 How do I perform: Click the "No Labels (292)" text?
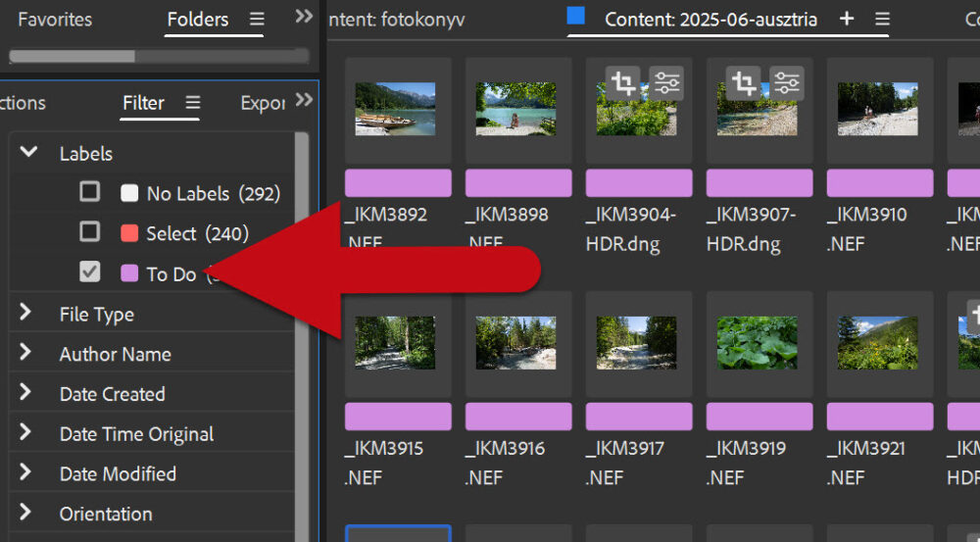[x=213, y=194]
